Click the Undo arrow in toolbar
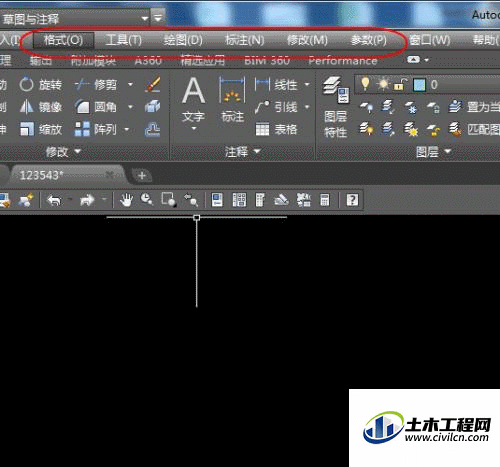The image size is (500, 467). (x=55, y=200)
